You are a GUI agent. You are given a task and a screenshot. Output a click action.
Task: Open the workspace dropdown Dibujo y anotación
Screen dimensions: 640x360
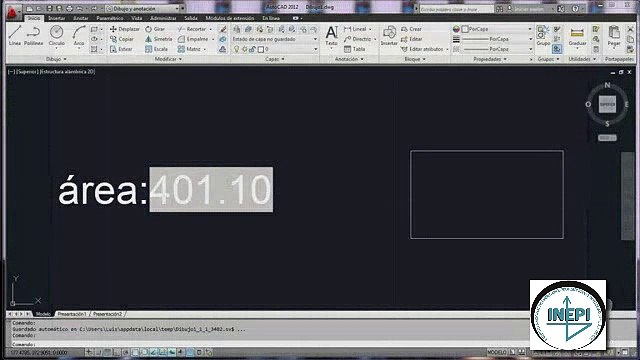click(142, 9)
